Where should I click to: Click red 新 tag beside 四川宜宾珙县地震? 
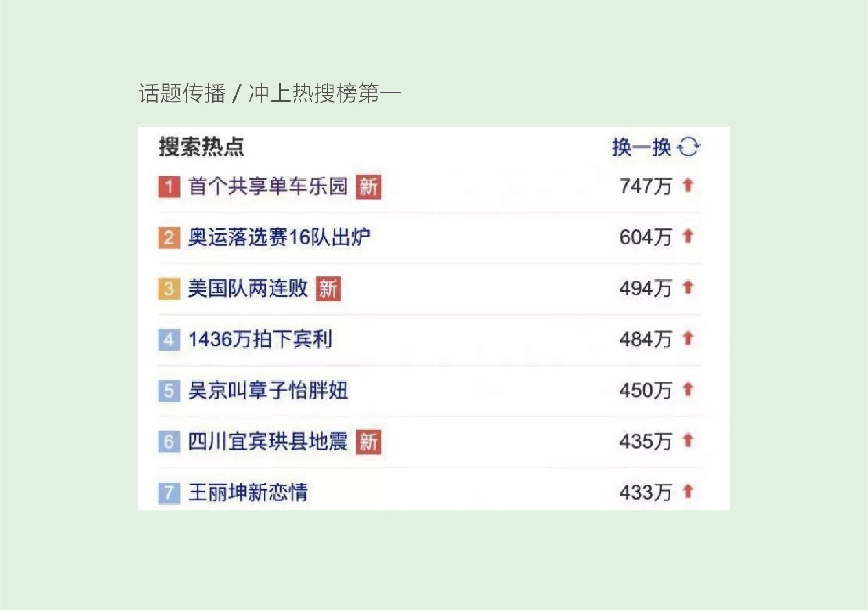click(x=368, y=442)
